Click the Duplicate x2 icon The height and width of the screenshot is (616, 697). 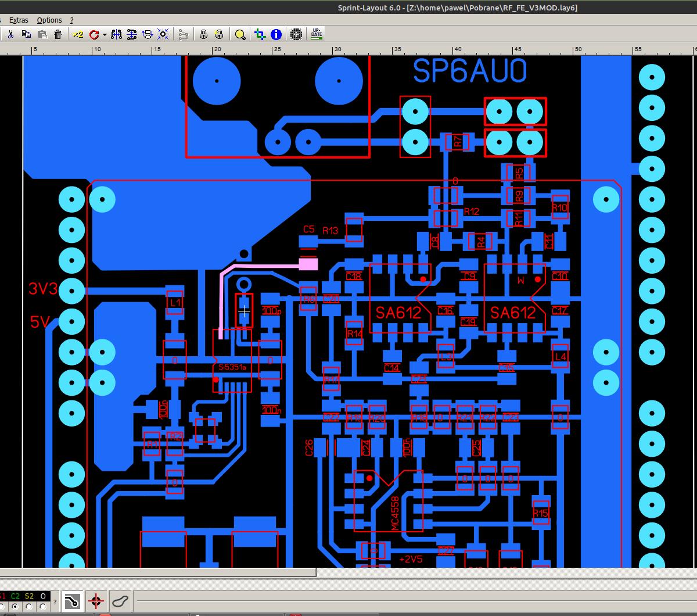(78, 34)
